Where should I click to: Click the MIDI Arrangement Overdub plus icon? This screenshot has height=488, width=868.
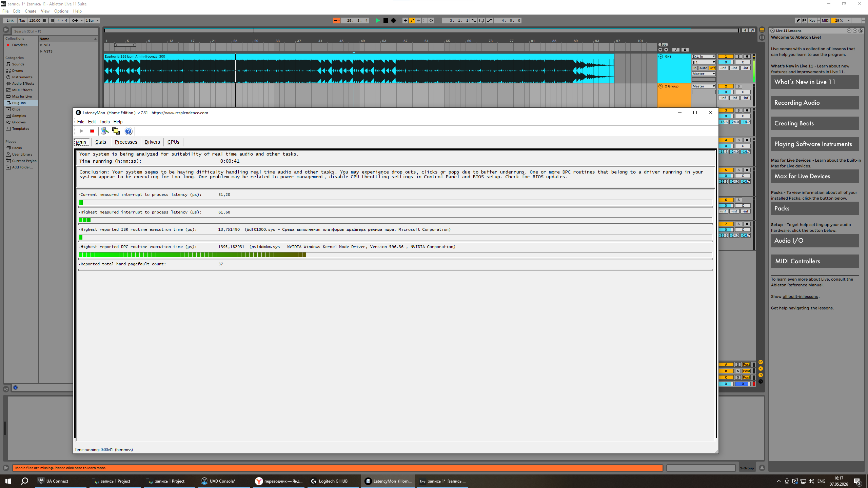click(x=405, y=21)
